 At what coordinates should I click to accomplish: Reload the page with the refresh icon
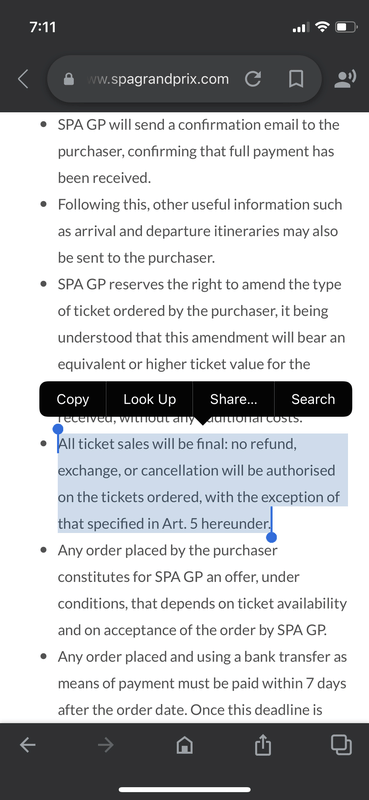[253, 79]
